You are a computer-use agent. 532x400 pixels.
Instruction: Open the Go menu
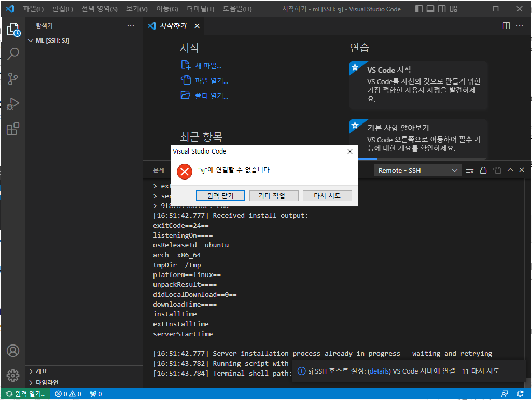(x=167, y=9)
